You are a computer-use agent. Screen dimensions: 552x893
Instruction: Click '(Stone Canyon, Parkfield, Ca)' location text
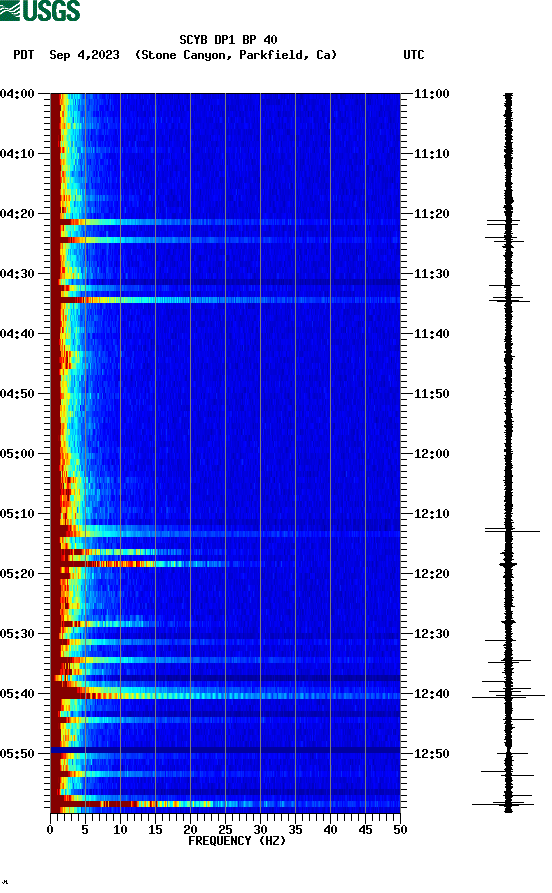(x=236, y=55)
